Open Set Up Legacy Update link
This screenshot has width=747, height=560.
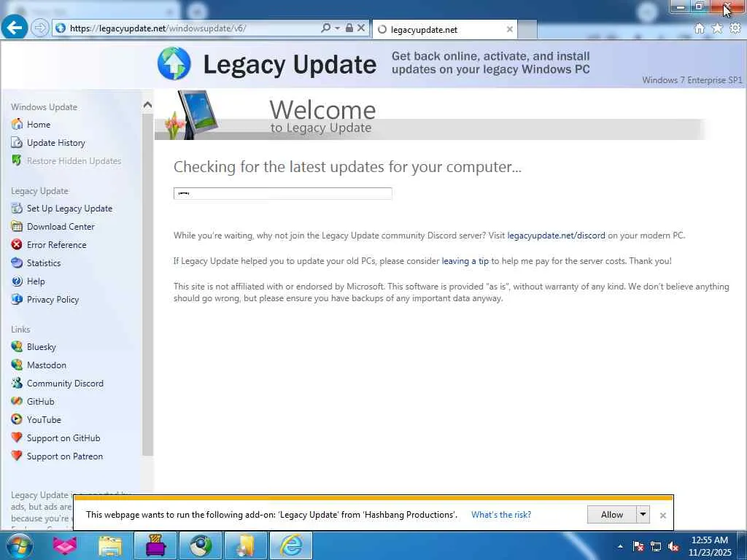69,209
